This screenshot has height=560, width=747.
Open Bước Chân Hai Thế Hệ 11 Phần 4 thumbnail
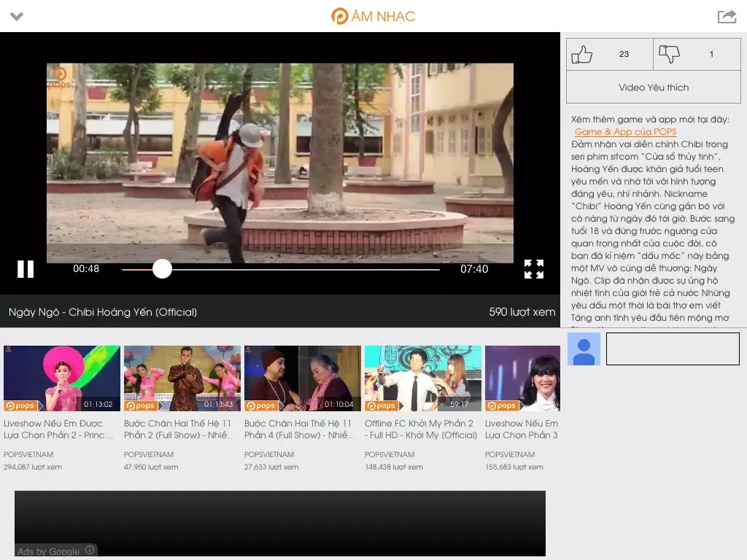(x=303, y=378)
